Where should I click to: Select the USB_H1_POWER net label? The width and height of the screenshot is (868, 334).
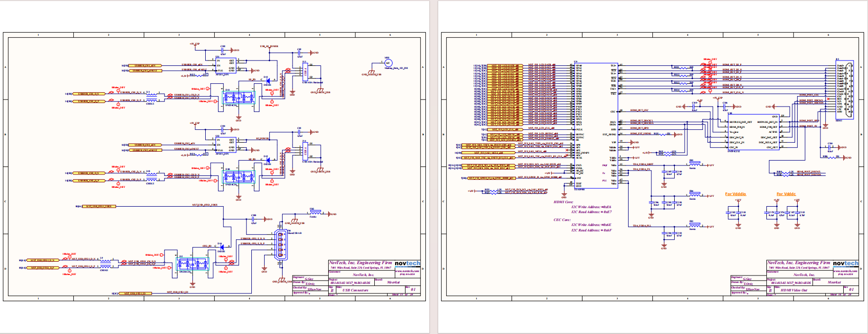point(269,47)
